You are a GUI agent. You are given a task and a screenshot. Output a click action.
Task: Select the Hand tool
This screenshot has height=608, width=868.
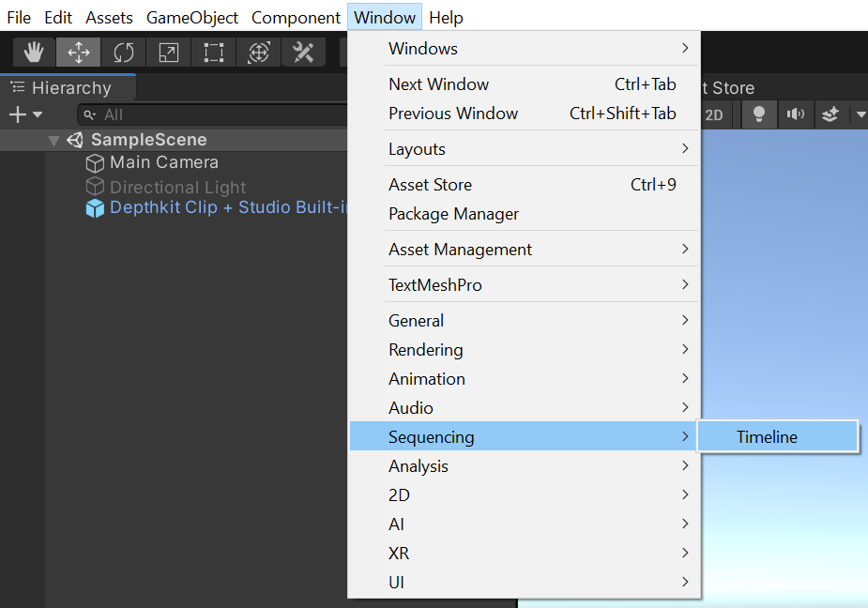(34, 53)
